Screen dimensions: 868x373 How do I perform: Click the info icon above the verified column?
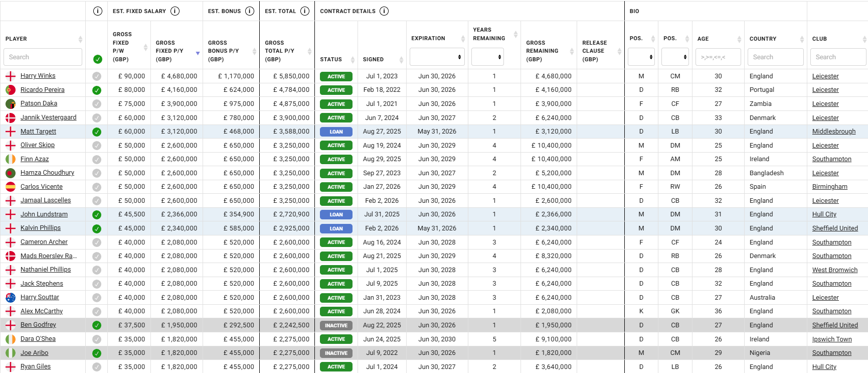pyautogui.click(x=98, y=11)
